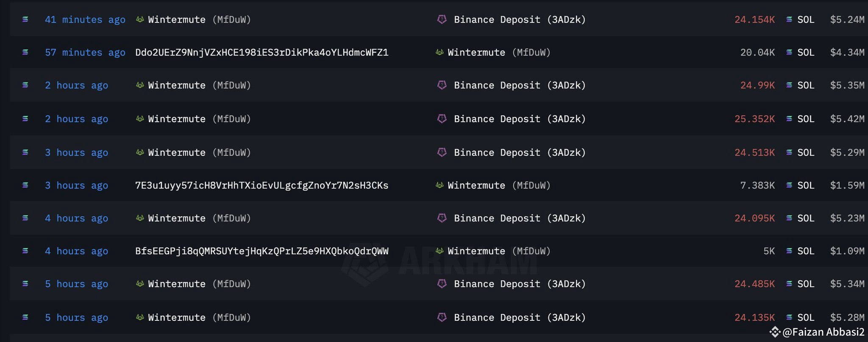Click the Binance Deposit icon on the 5 hours ago row

tap(442, 283)
